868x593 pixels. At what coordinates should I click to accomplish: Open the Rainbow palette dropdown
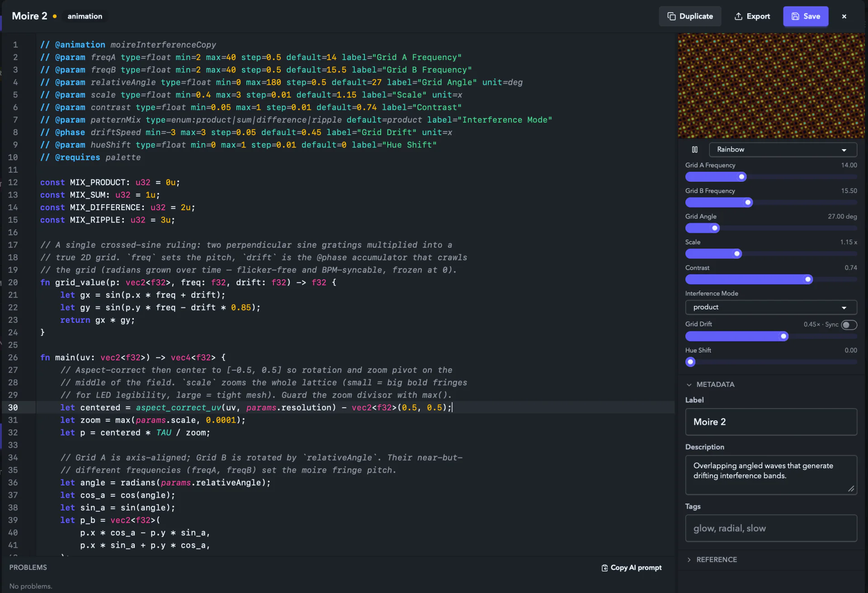[x=783, y=150]
